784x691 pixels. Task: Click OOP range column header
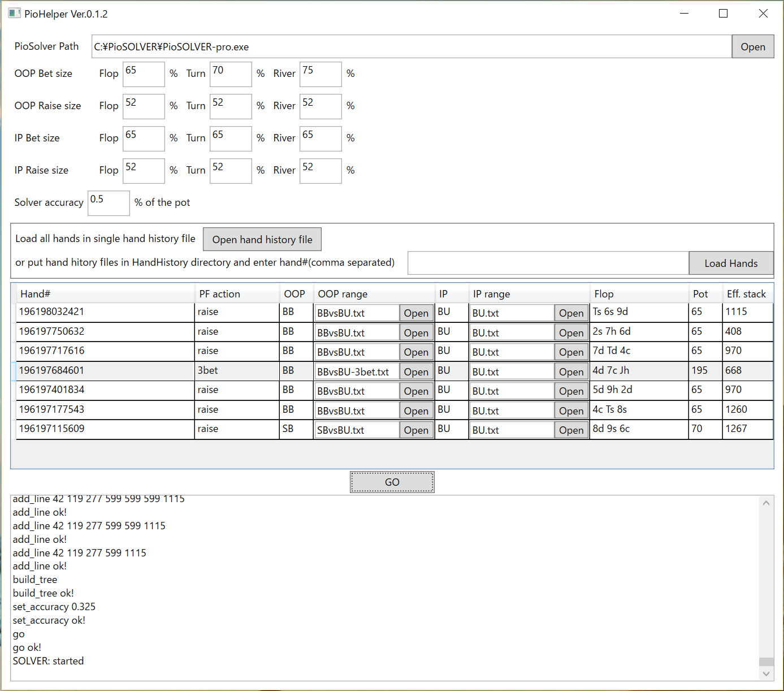(x=374, y=293)
